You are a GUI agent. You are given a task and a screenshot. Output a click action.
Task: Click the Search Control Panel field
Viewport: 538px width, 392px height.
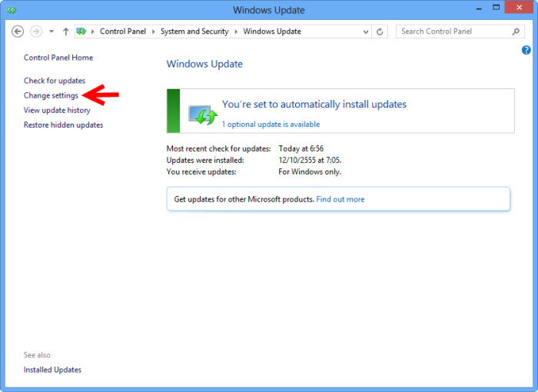(460, 32)
